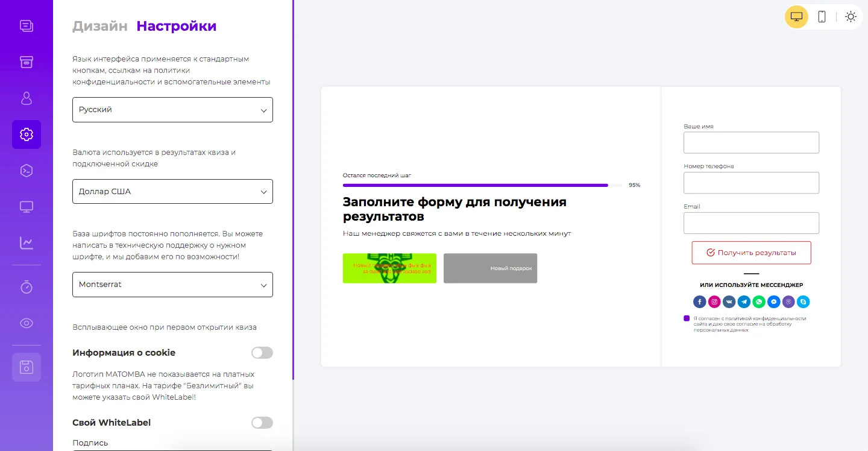Click the archive box sidebar icon
868x451 pixels.
(x=27, y=62)
